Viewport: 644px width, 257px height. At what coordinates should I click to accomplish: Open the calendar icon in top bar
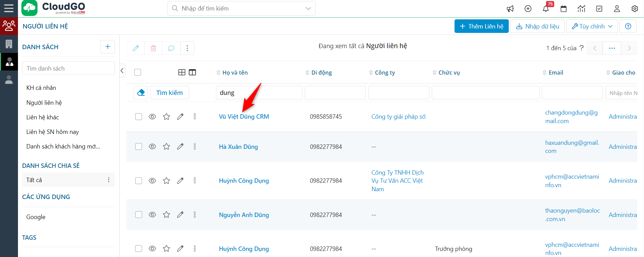pyautogui.click(x=563, y=9)
